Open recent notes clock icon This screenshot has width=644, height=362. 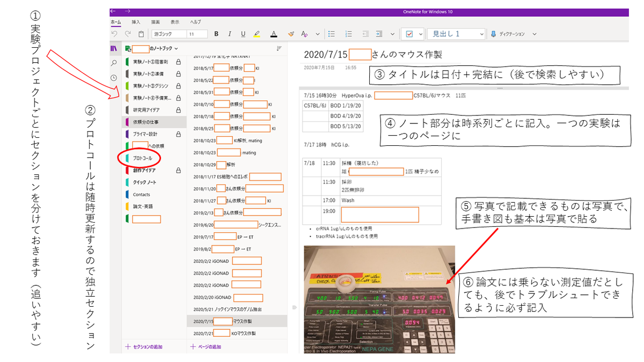click(114, 78)
